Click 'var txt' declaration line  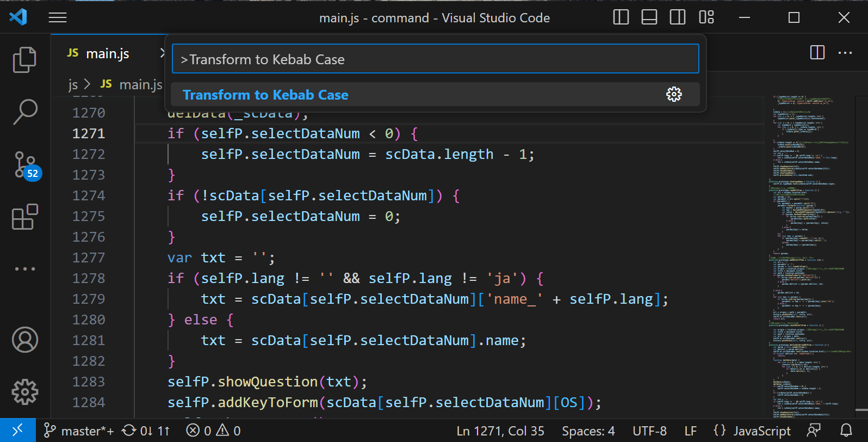click(x=221, y=257)
